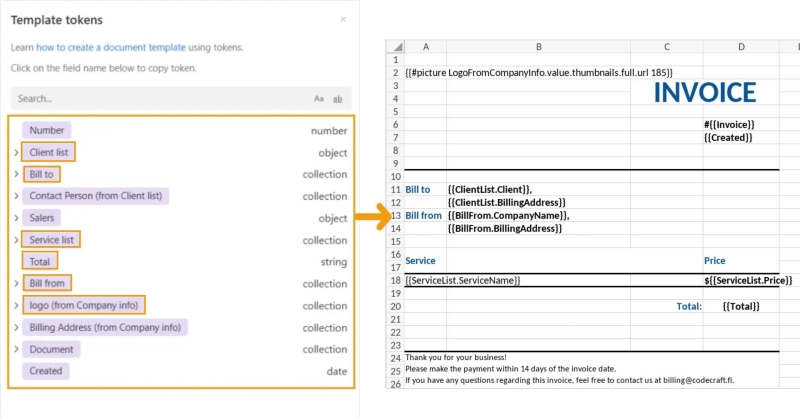
Task: Click the cell with #picture LogoFromCompanyInfo token
Action: [539, 72]
